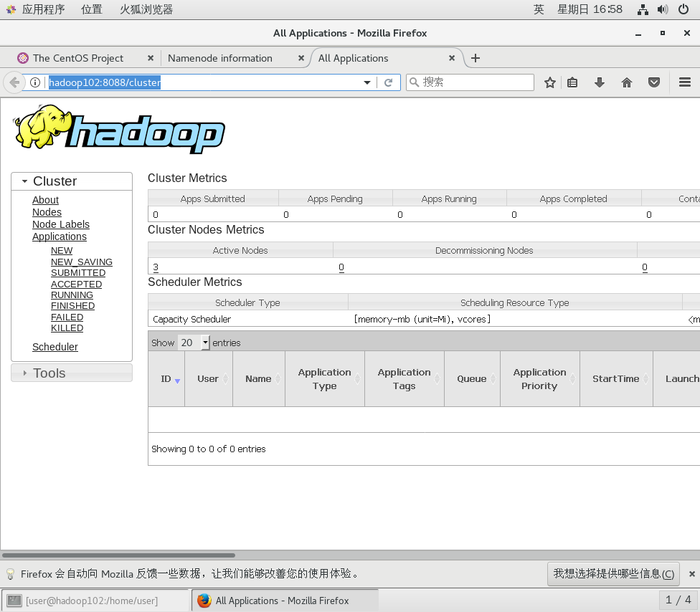Click the horizontal page scrollbar

(118, 555)
